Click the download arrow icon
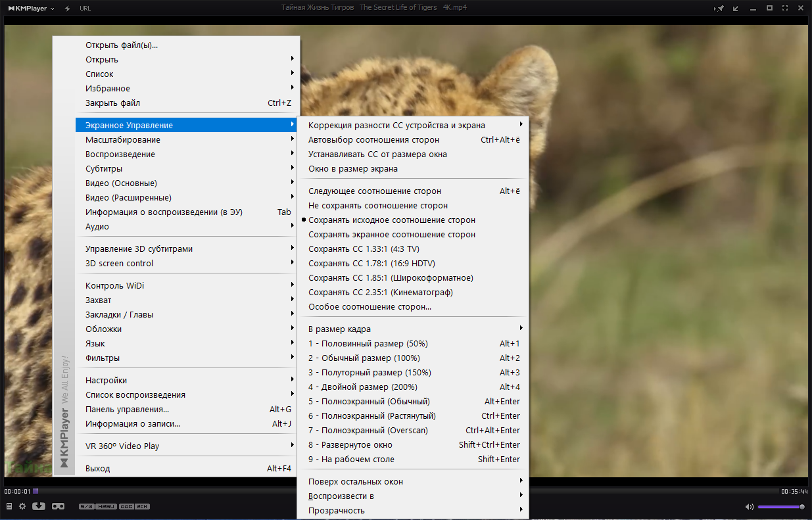 [39, 506]
